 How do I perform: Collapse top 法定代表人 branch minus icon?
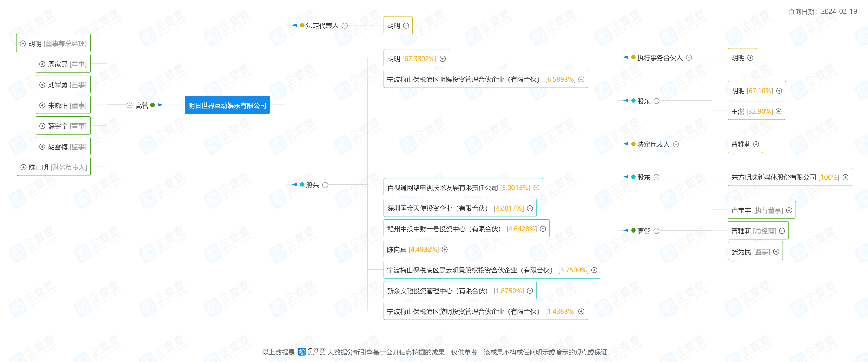[x=345, y=26]
